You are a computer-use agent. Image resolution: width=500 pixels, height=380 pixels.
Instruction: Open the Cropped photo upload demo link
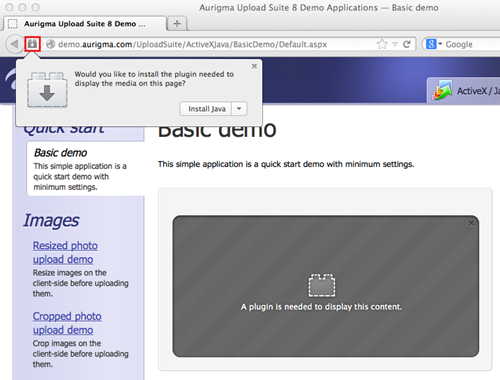(67, 323)
